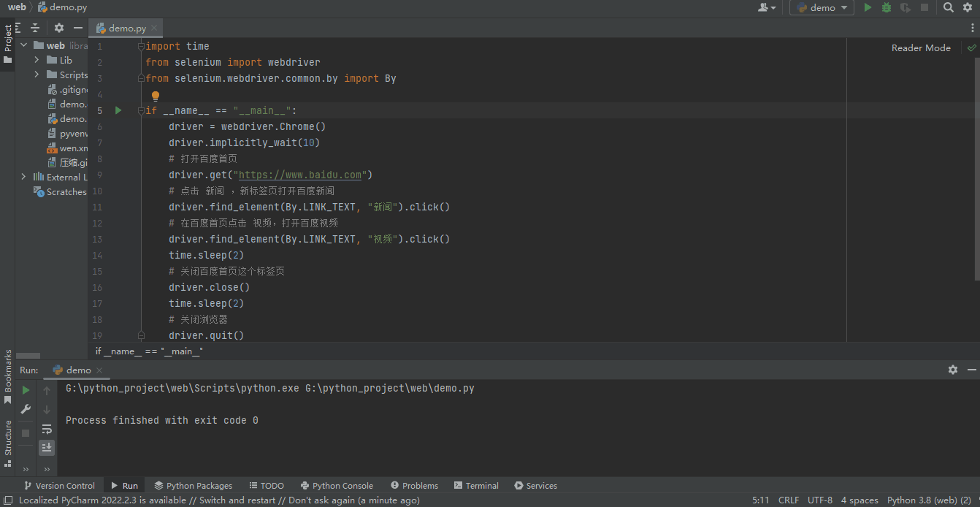Viewport: 980px width, 507px height.
Task: Click the expand-all icon in Project toolbar
Action: 19,28
